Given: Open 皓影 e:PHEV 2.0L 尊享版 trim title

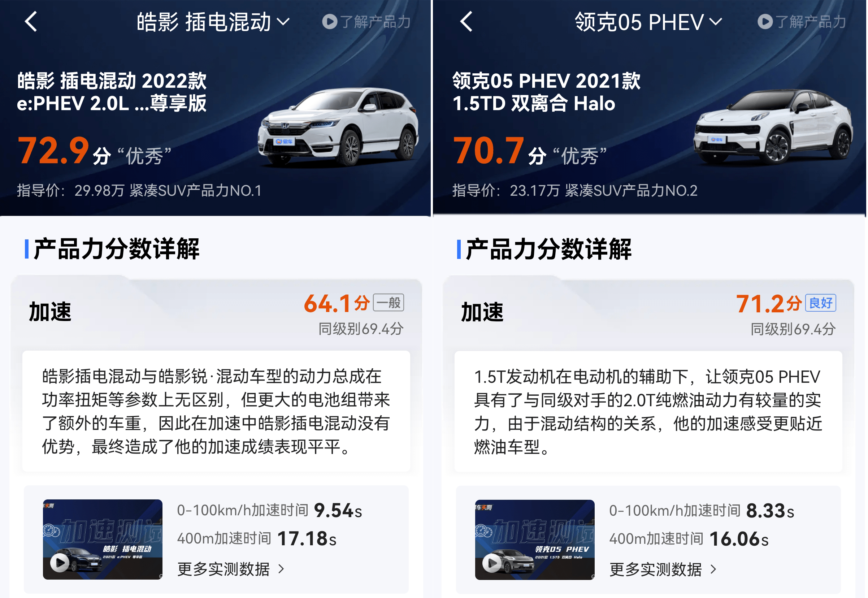Looking at the screenshot, I should click(112, 92).
